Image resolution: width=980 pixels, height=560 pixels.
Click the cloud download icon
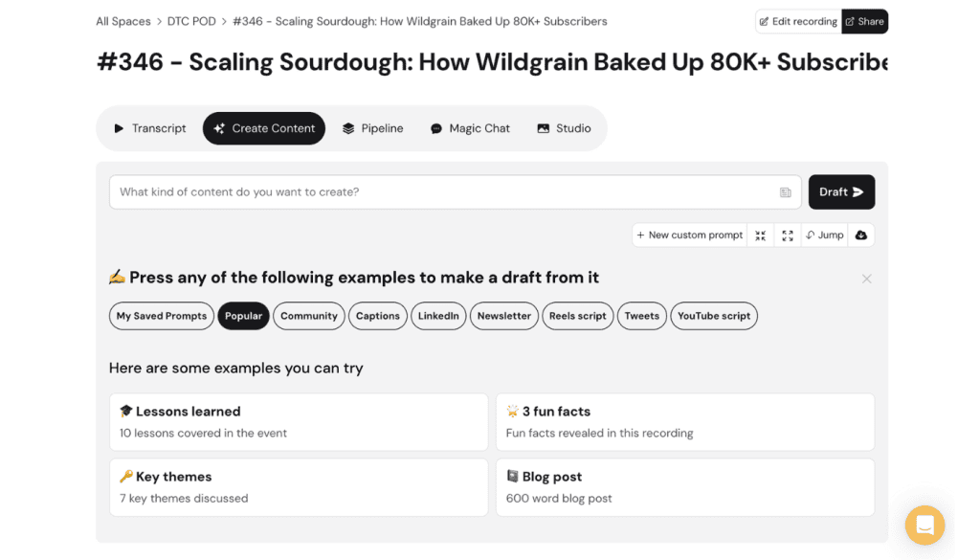(x=860, y=235)
